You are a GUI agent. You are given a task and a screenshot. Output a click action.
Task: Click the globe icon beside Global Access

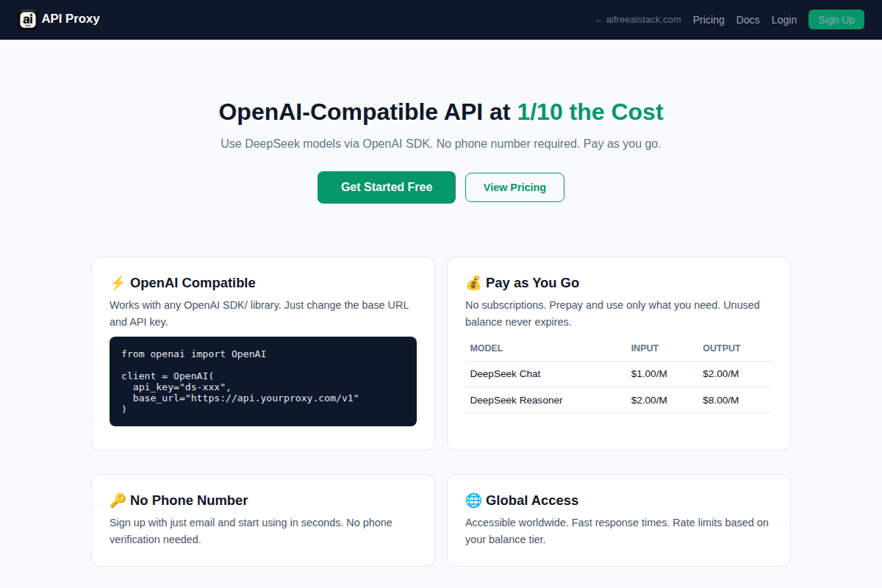(473, 501)
